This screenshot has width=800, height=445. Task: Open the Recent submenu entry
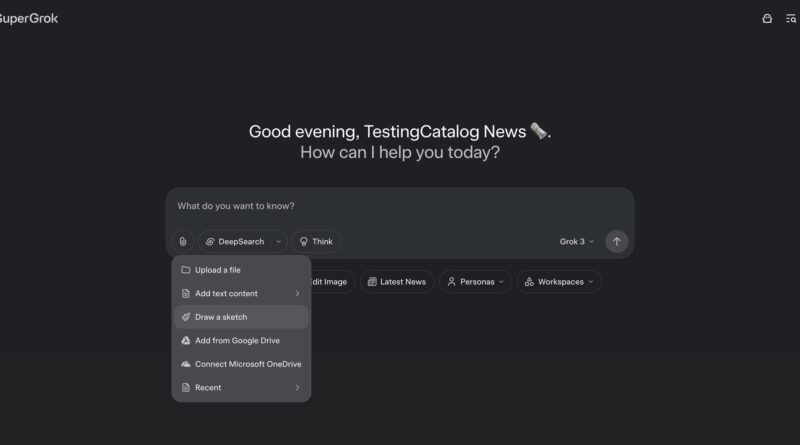coord(240,387)
